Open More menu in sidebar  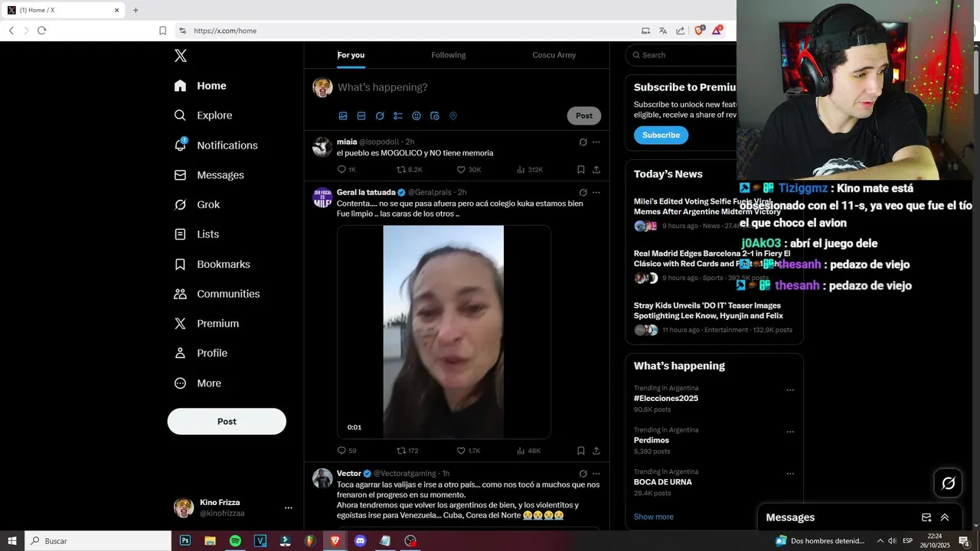(x=198, y=383)
